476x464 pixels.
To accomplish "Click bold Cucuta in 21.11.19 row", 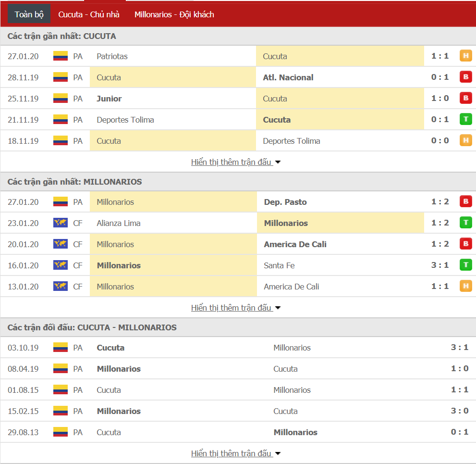I will (x=277, y=120).
